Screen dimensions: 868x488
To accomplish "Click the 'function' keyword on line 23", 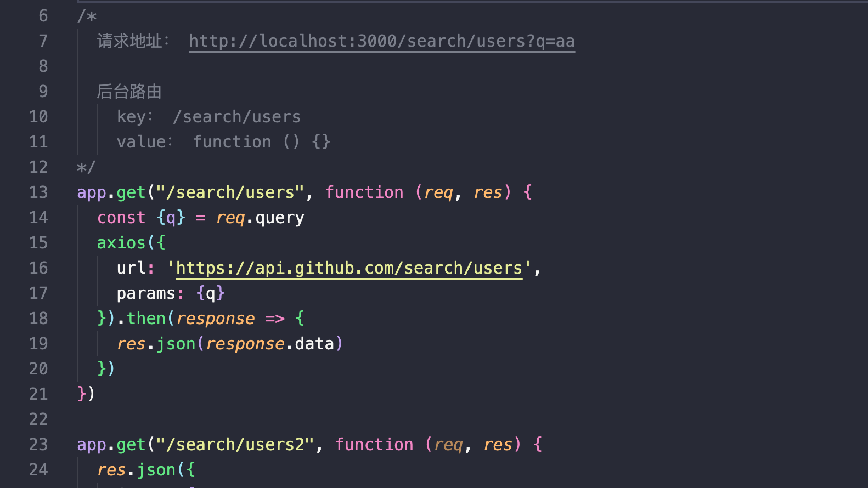I will [374, 445].
